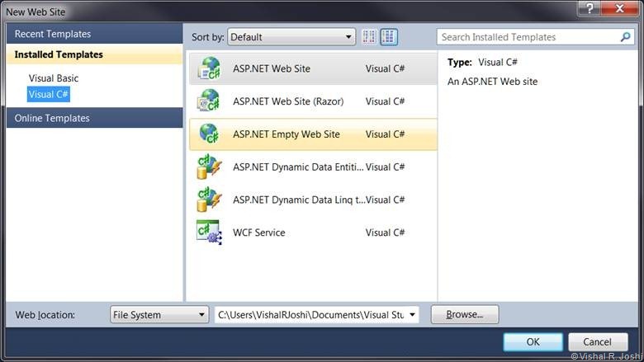The width and height of the screenshot is (644, 362).
Task: Click the ASP.NET Empty Web Site icon
Action: (x=208, y=134)
